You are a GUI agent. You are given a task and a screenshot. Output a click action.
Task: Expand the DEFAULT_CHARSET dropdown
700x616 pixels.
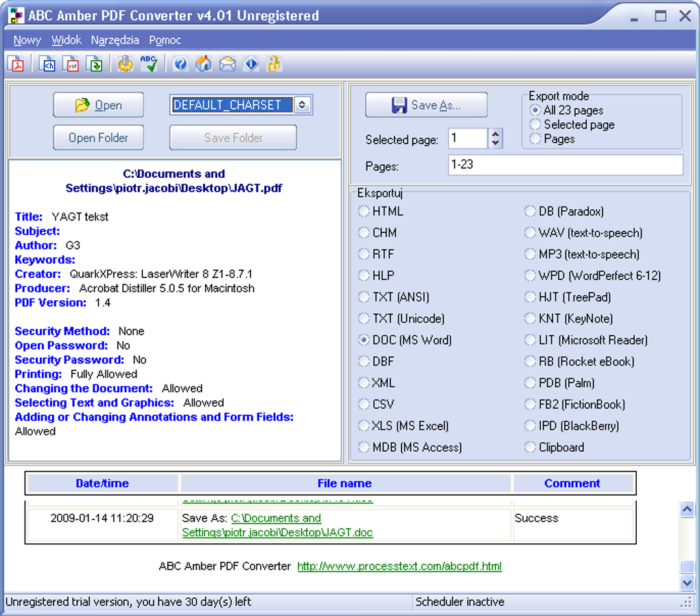[x=302, y=105]
